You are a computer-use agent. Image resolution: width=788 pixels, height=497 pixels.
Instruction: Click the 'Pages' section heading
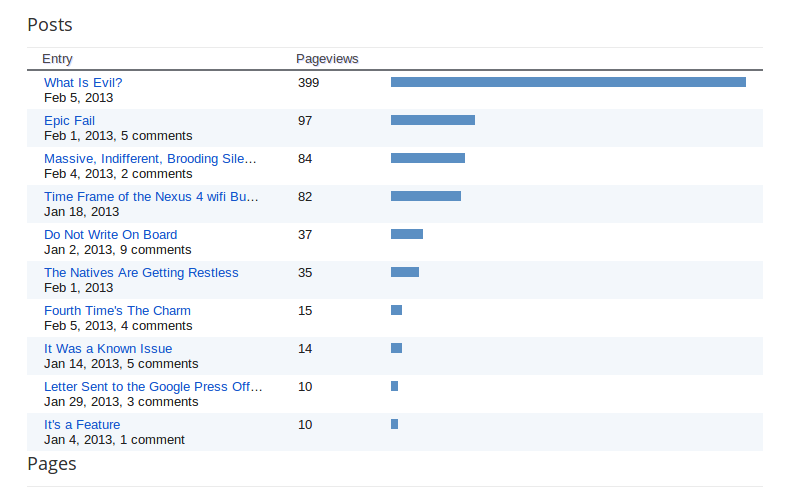pyautogui.click(x=52, y=464)
